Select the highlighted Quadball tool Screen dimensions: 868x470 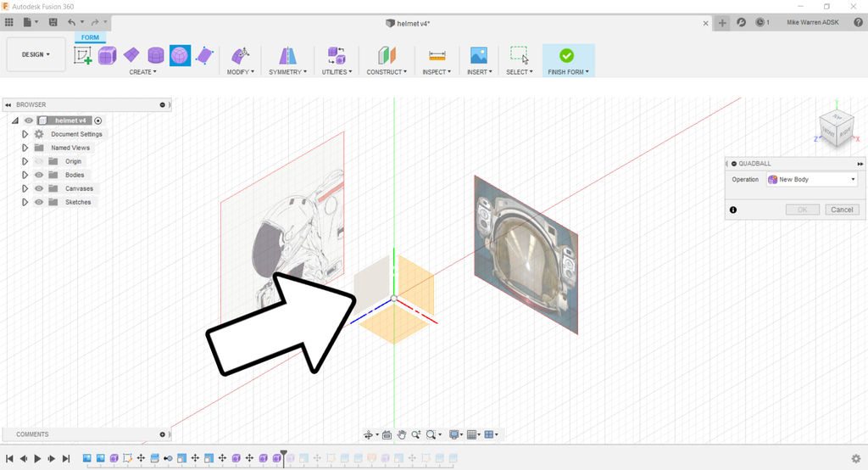pos(180,55)
